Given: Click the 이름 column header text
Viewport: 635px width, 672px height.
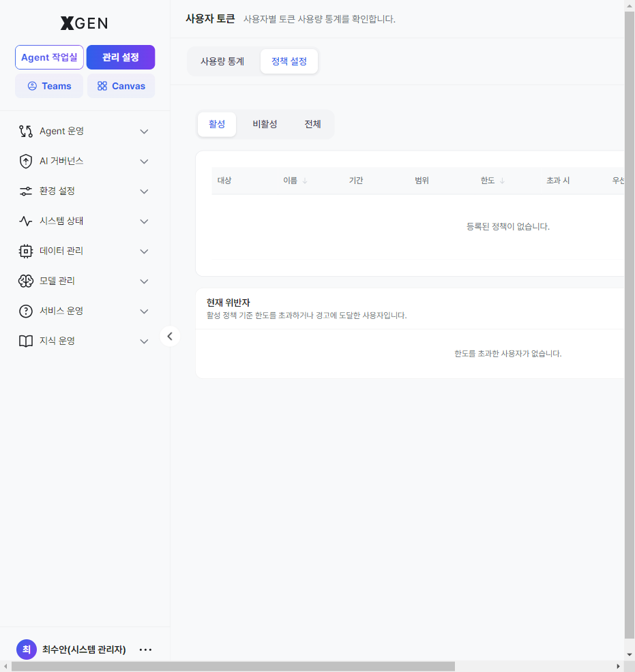Looking at the screenshot, I should click(291, 181).
